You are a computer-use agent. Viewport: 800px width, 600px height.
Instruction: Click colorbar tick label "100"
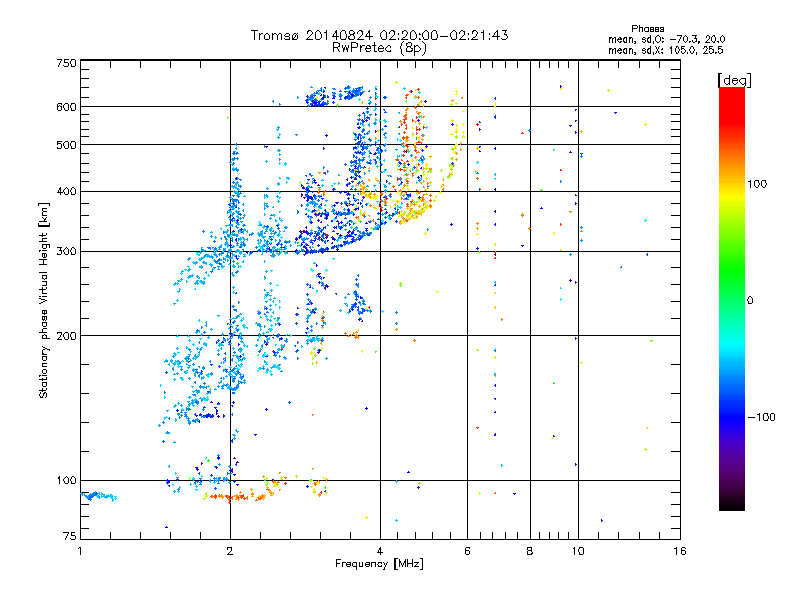point(757,184)
